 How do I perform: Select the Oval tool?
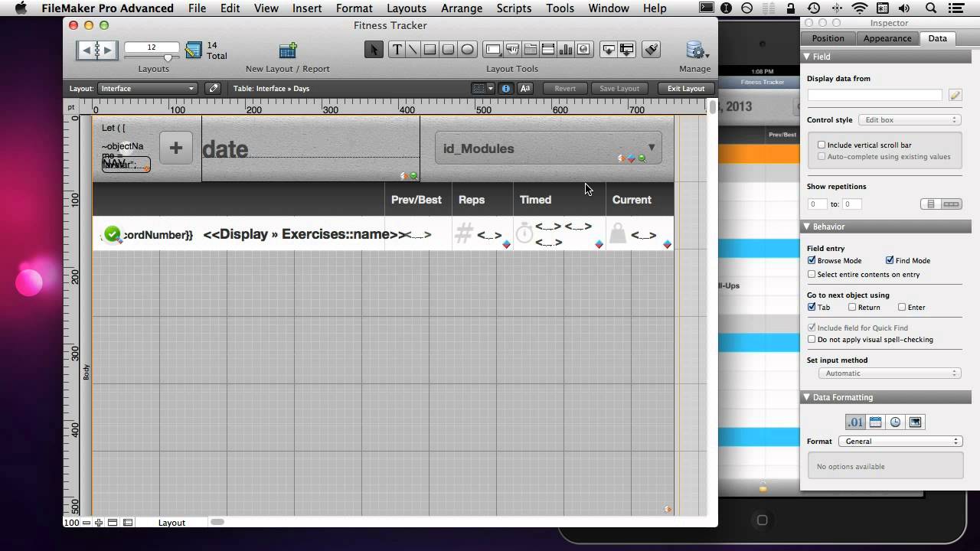467,50
